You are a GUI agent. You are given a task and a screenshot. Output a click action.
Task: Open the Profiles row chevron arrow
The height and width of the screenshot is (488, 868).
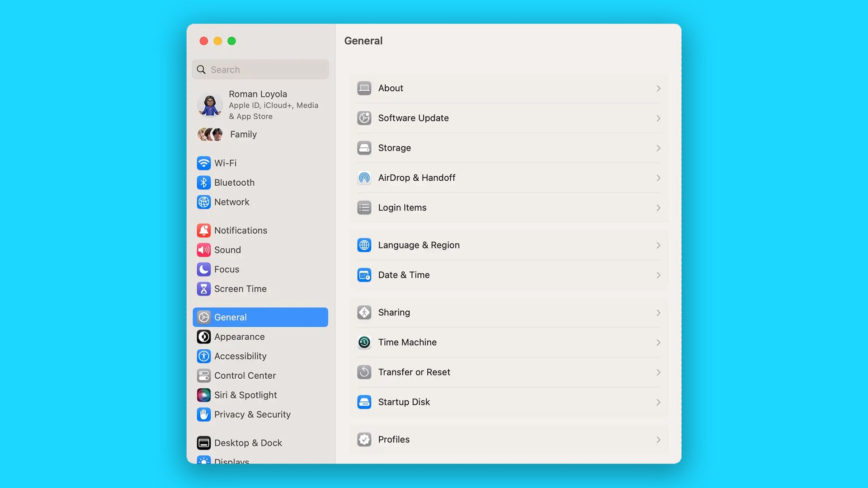pos(658,440)
